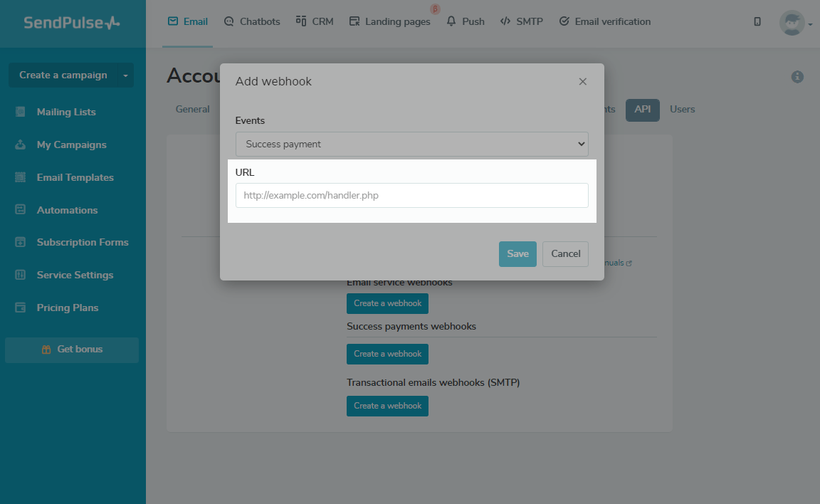Image resolution: width=820 pixels, height=504 pixels.
Task: Click the Mailing Lists sidebar icon
Action: pyautogui.click(x=21, y=112)
